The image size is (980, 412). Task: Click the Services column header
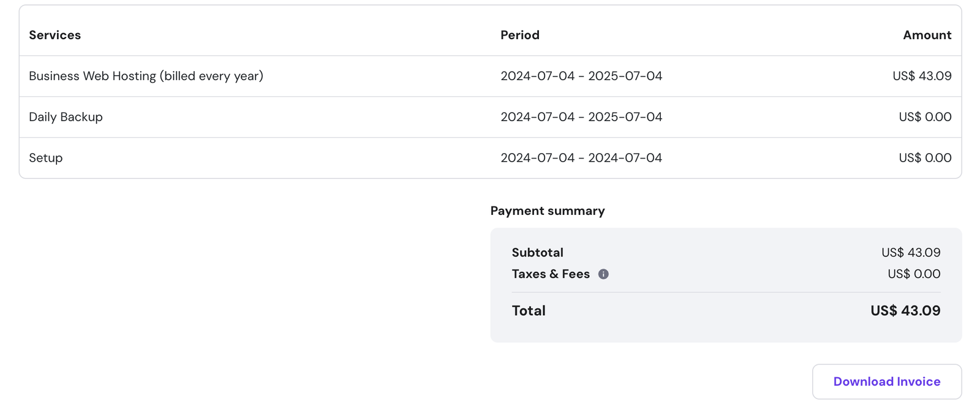click(55, 35)
